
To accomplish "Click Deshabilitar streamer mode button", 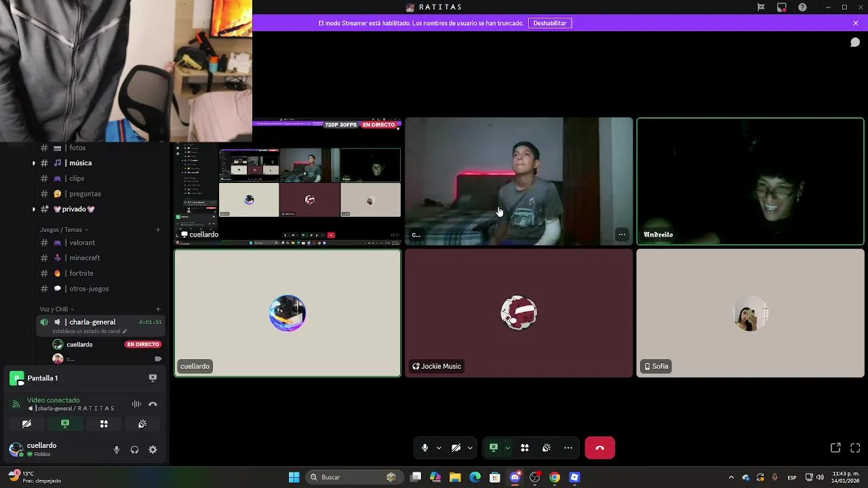I will pos(550,23).
